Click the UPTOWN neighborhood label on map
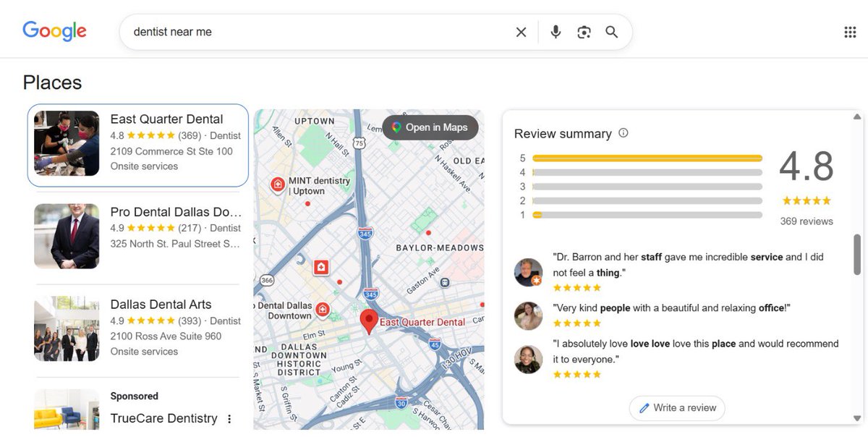The image size is (868, 437). point(315,121)
